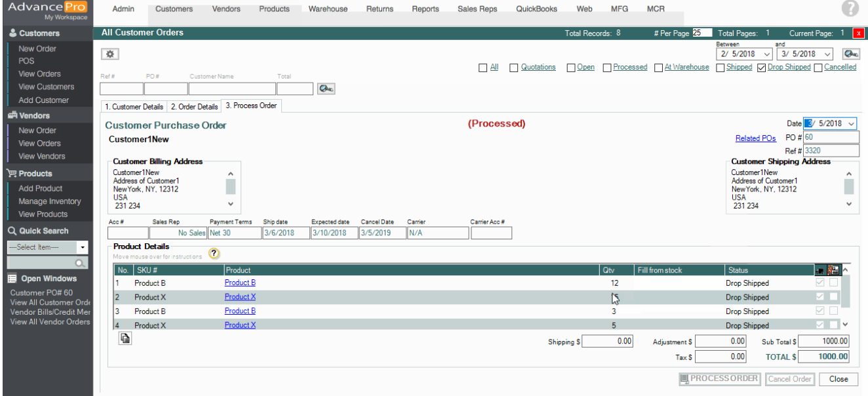868x396 pixels.
Task: Open the help icon in top-right corner
Action: 850,9
